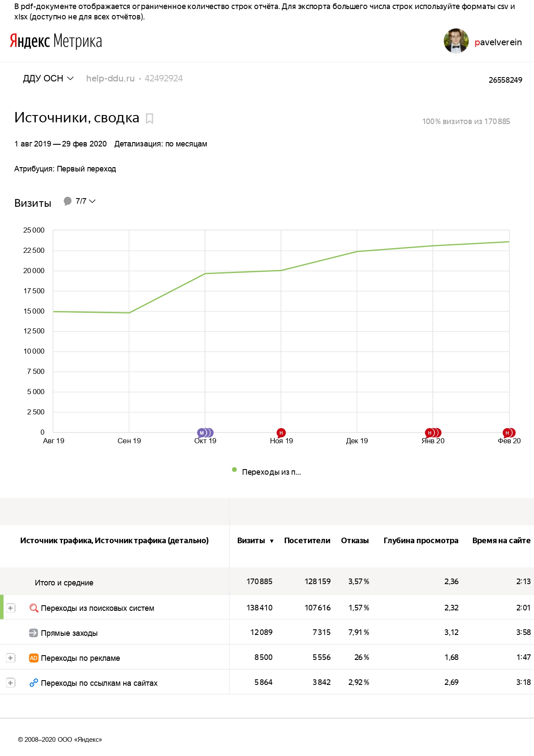Click the 100% визитов из 170 885 text

click(466, 121)
